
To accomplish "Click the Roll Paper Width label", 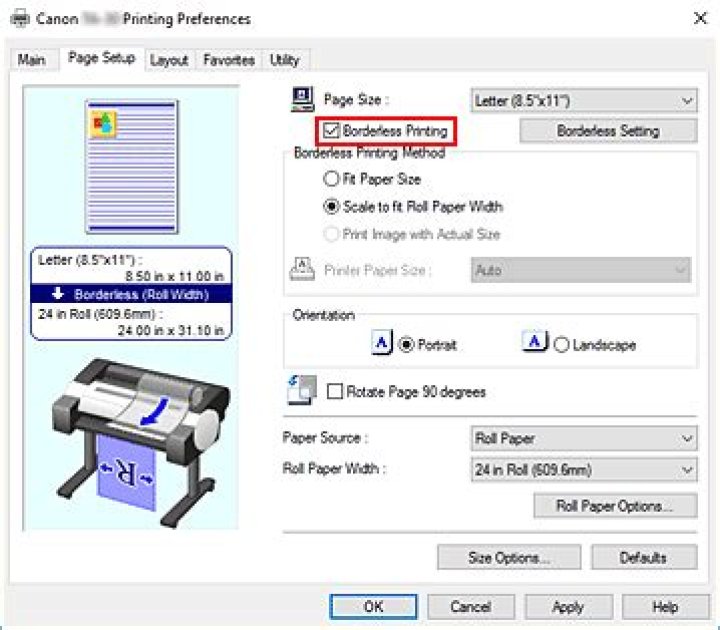I will pyautogui.click(x=333, y=468).
